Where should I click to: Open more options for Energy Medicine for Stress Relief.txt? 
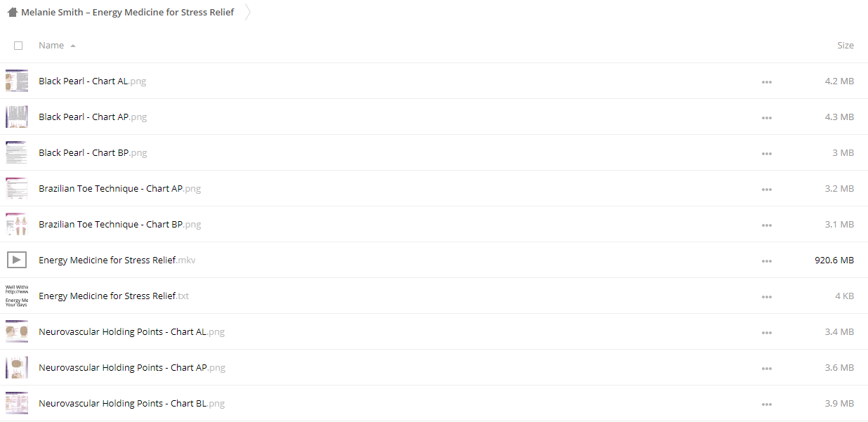coord(767,297)
